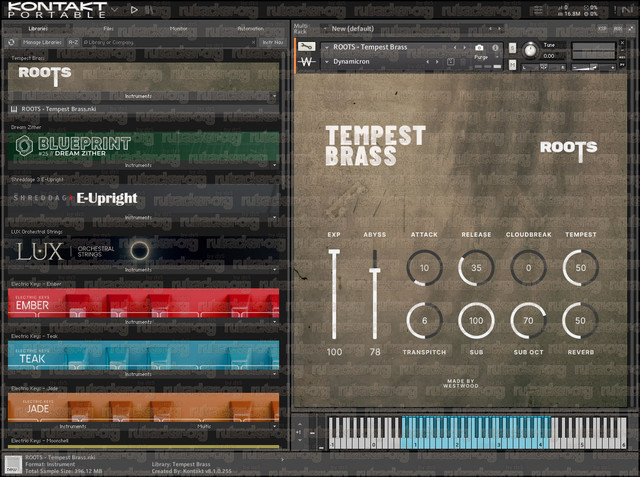Click the ATTACK knob showing 10
Viewport: 640px width, 477px height.
coord(424,268)
